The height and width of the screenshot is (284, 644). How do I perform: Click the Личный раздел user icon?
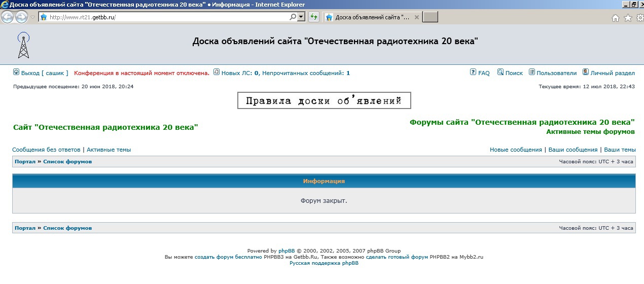(586, 72)
